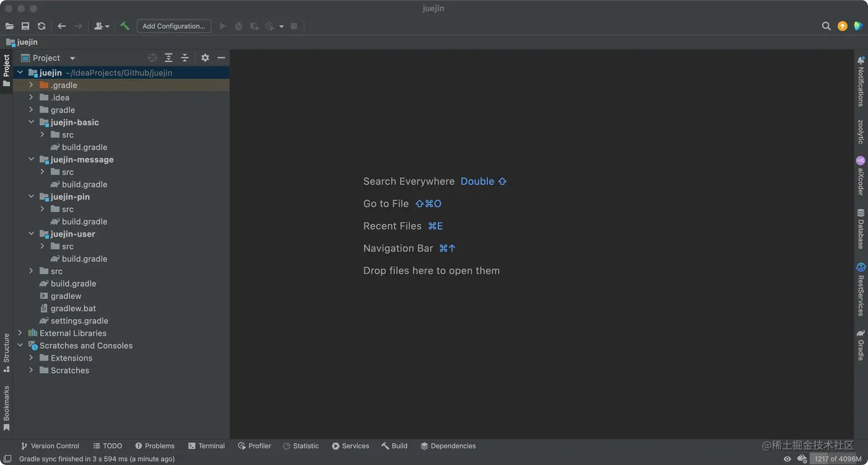
Task: Collapse Scratches and Consoles node
Action: pyautogui.click(x=20, y=346)
